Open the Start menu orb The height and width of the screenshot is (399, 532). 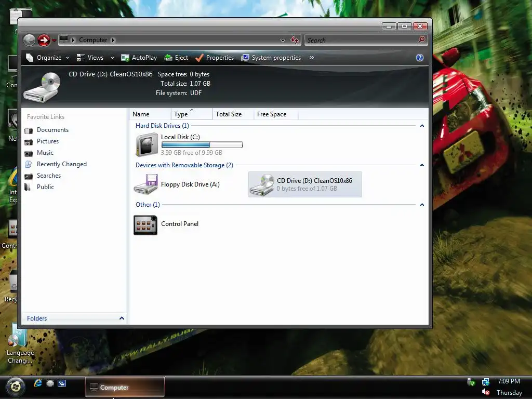tap(15, 386)
